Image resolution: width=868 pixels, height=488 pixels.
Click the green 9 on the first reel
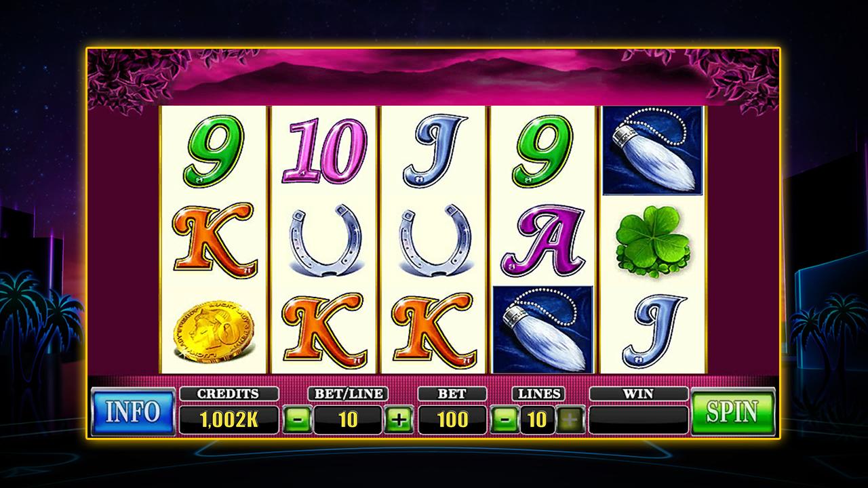(215, 151)
